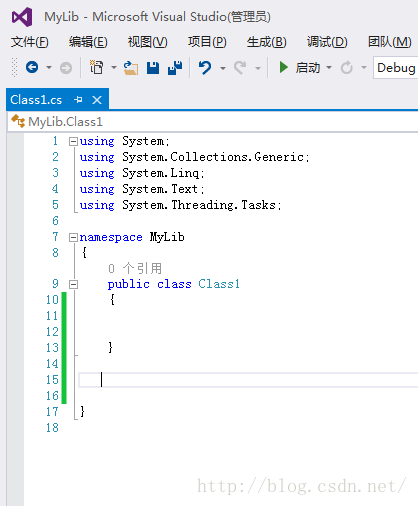Save the file with the floppy icon
Viewport: 418px width, 506px height.
coord(153,68)
